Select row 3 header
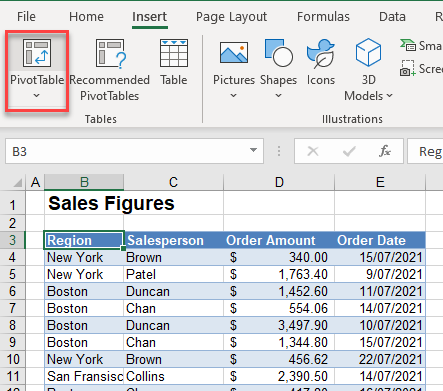 tap(13, 240)
